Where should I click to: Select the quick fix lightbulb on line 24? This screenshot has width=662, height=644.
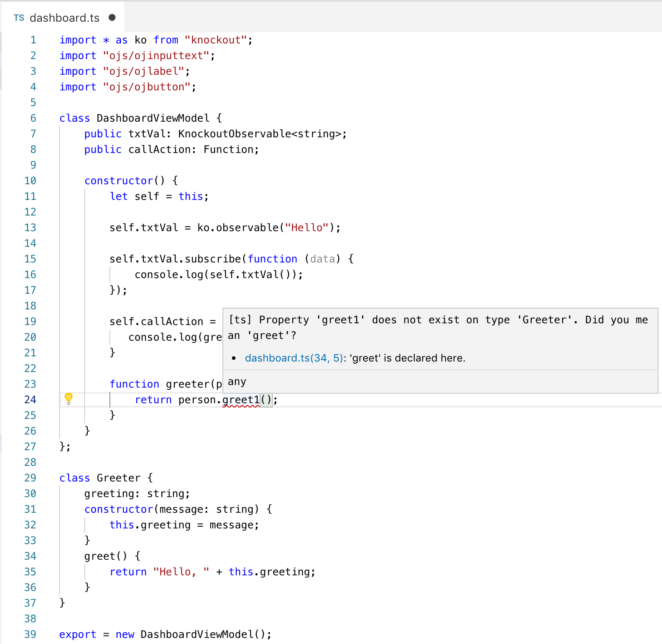[x=70, y=398]
